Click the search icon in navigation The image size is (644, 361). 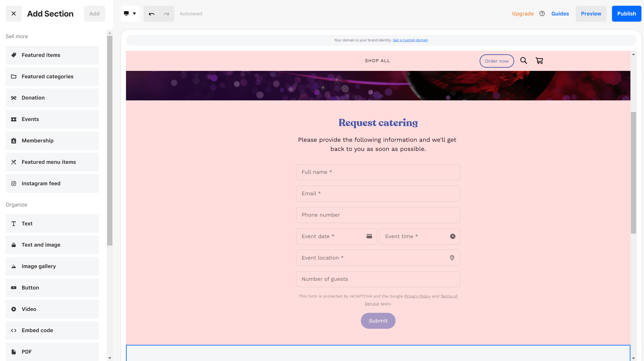click(524, 61)
